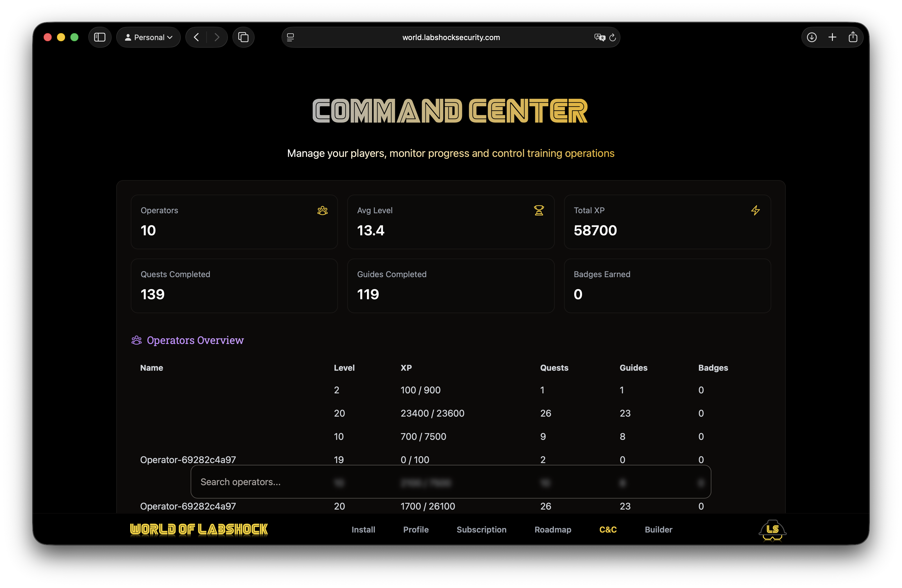Select Operator-69282c4a97 in the level 20 row
Screen dimensions: 902x588
188,507
